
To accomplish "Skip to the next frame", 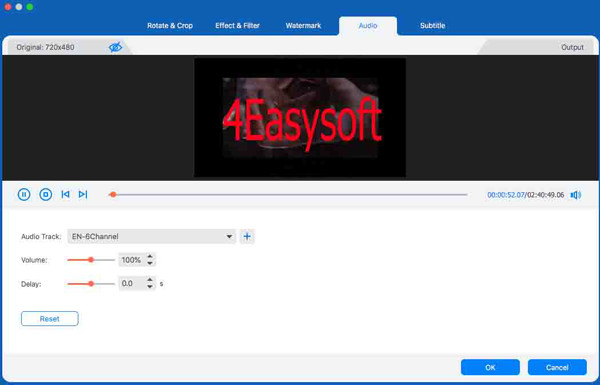I will pos(83,194).
